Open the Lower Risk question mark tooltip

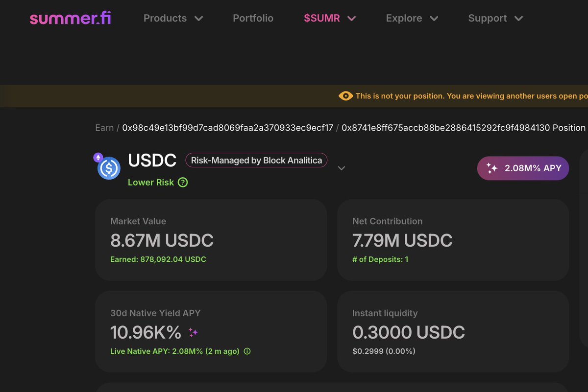(x=183, y=183)
